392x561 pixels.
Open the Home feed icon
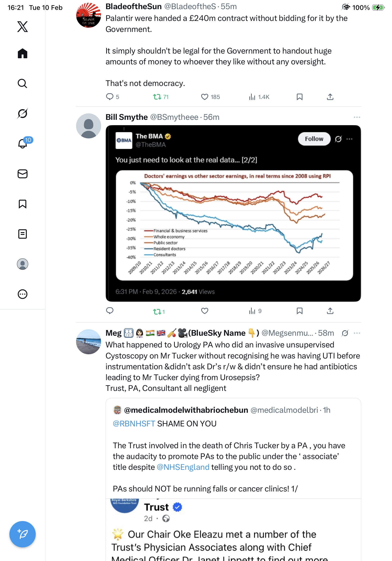[23, 54]
